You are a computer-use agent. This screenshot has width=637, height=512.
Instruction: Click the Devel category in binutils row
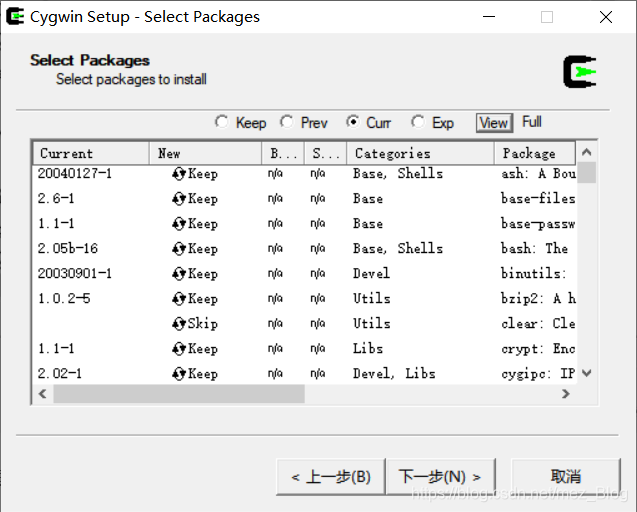371,273
